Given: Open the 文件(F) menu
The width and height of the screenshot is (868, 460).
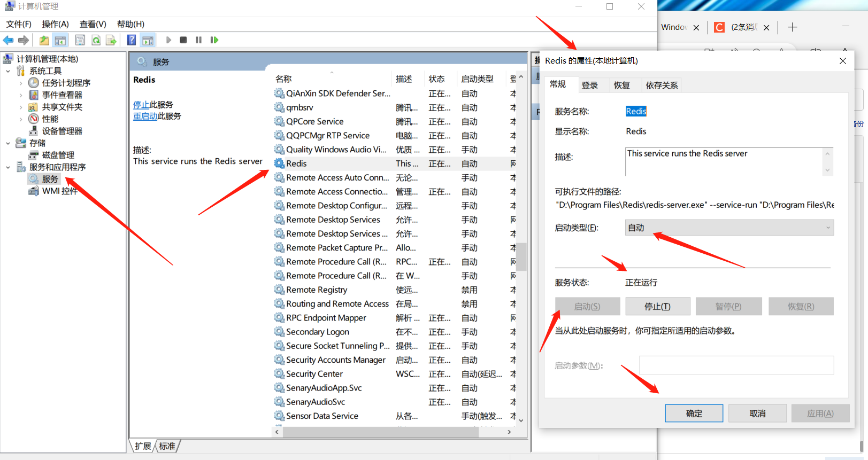Looking at the screenshot, I should point(19,24).
